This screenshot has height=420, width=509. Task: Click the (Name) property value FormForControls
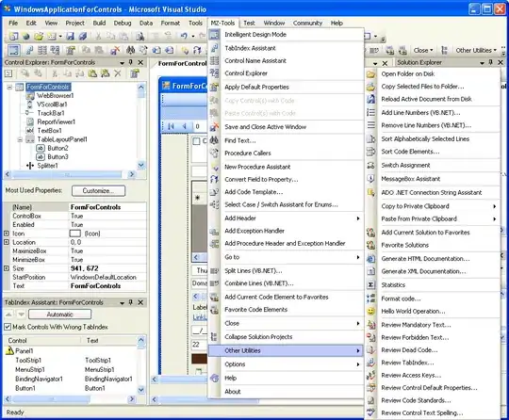coord(107,207)
